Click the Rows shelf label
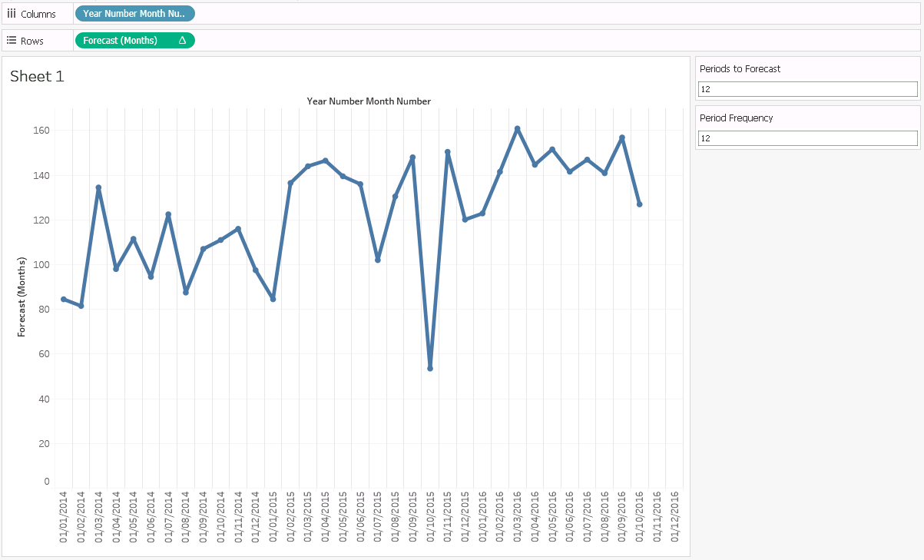Viewport: 924px width, 560px height. pos(32,41)
